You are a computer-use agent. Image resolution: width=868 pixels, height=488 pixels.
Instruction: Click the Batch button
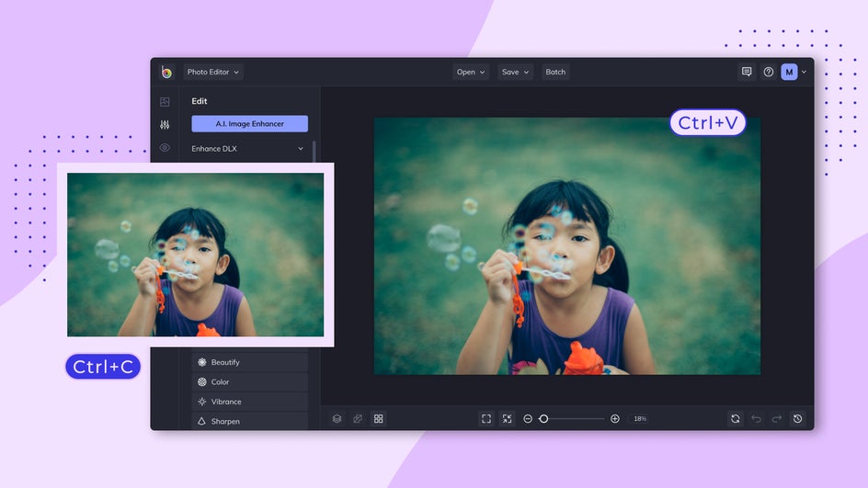555,72
